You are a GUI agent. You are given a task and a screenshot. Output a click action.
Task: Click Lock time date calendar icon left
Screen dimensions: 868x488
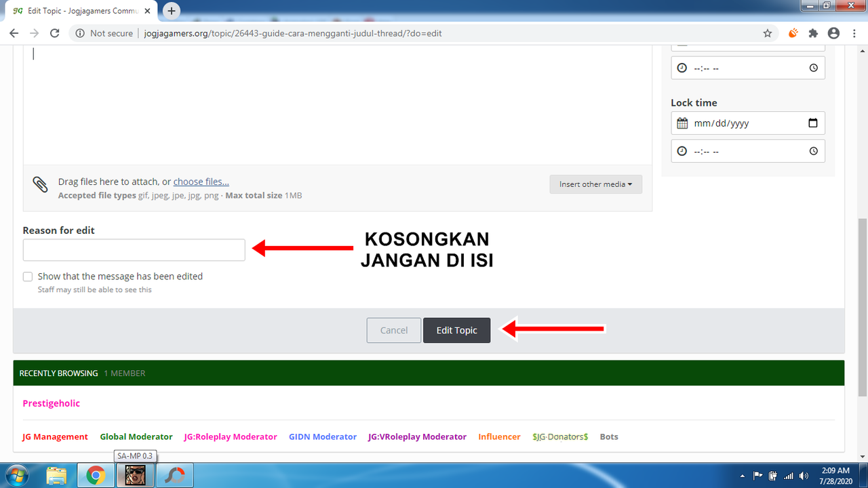(682, 123)
